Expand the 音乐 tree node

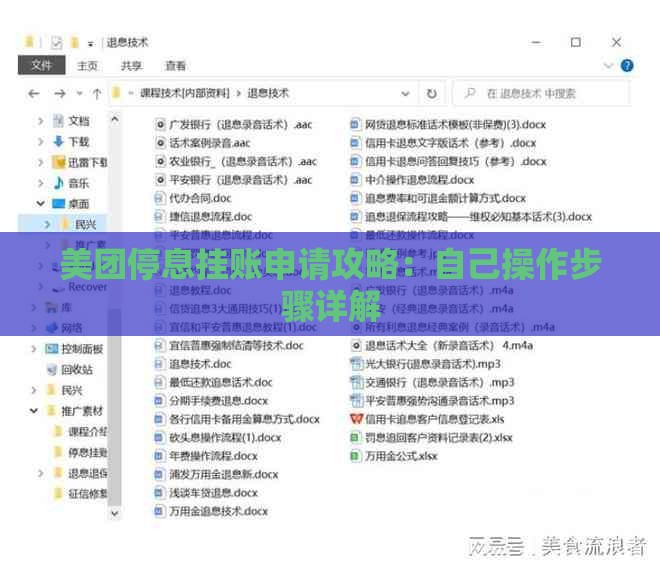[x=40, y=183]
